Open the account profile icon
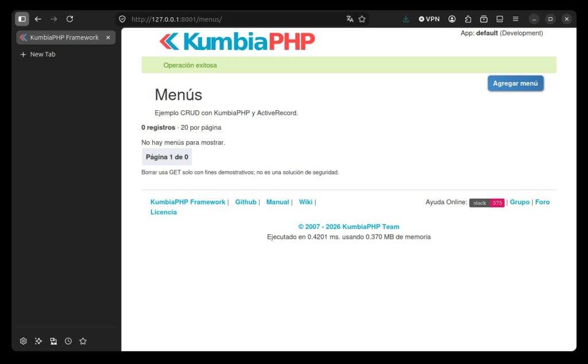The image size is (588, 364). 452,19
